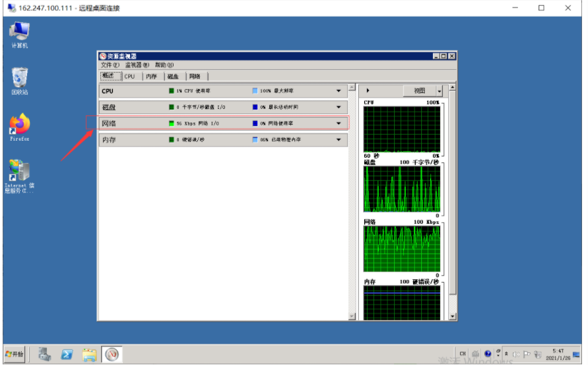
Task: Collapse graph pane with arrow button
Action: pos(368,90)
